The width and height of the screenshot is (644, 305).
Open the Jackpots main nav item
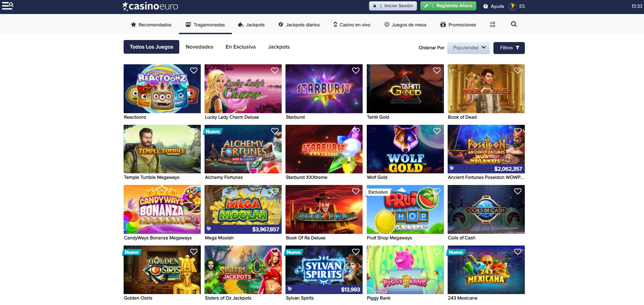pyautogui.click(x=251, y=25)
